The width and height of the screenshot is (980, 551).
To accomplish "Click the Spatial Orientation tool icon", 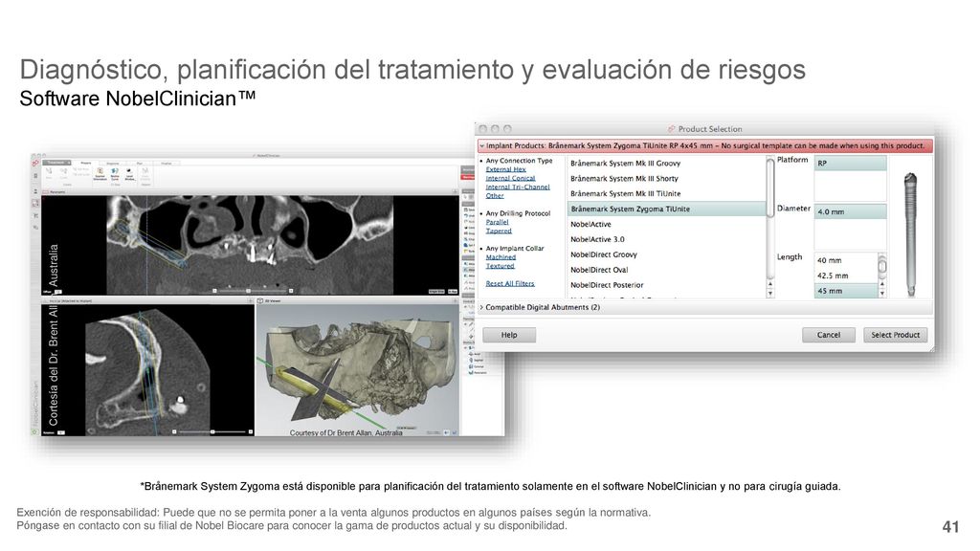I will [x=100, y=173].
